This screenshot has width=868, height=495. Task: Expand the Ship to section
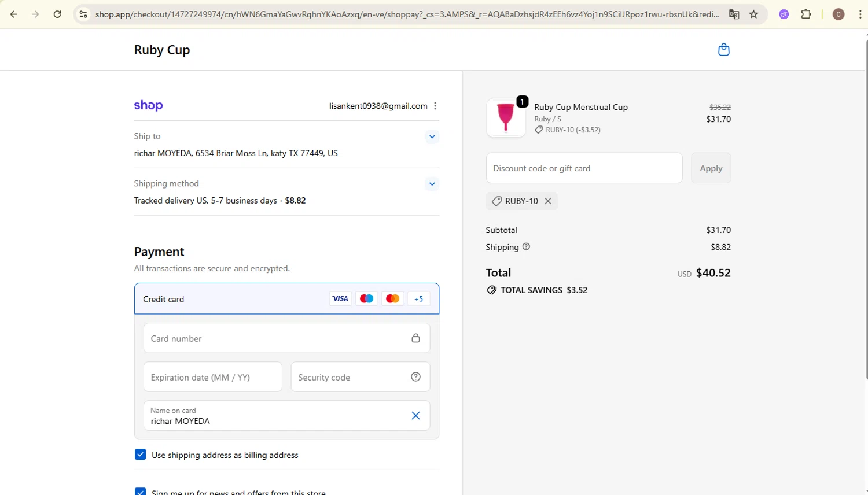432,137
